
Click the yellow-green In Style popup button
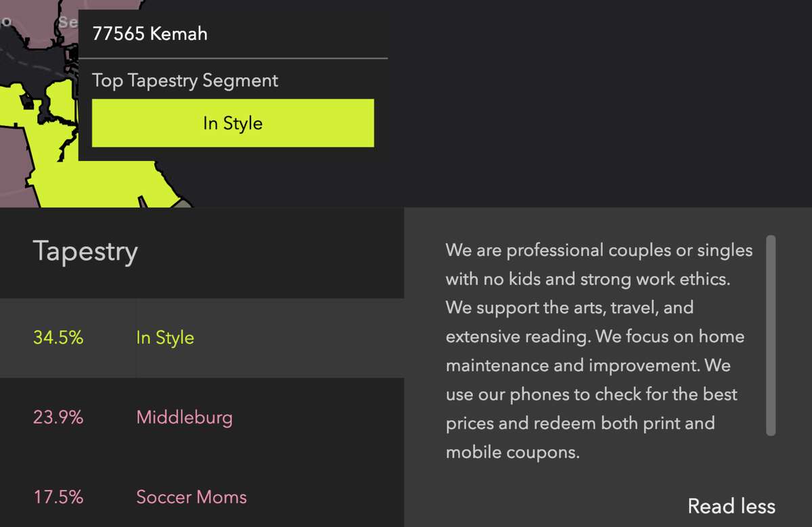(x=233, y=123)
